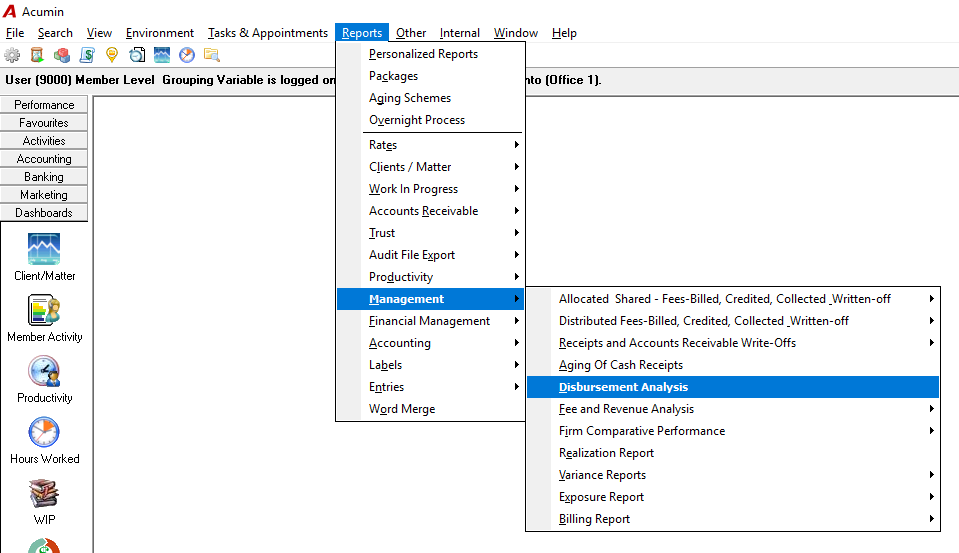Open the Internal menu
The width and height of the screenshot is (959, 553).
tap(459, 33)
